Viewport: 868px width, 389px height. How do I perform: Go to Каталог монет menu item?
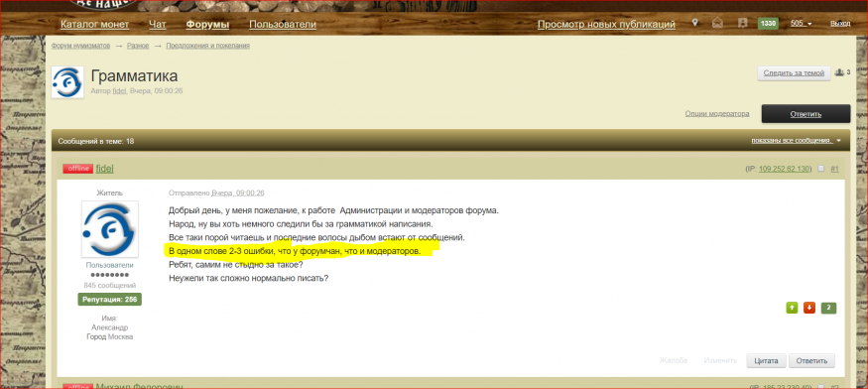[x=94, y=25]
